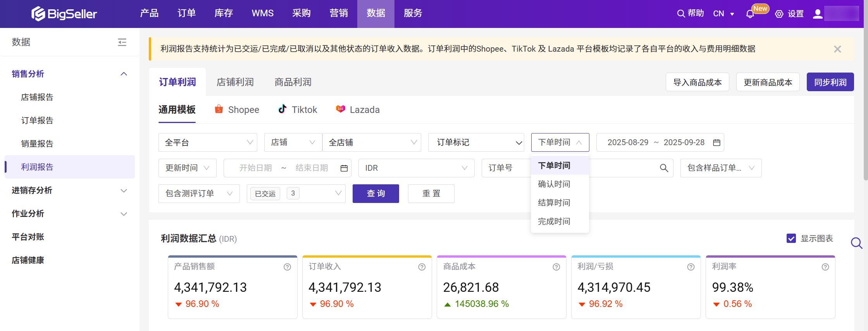868x331 pixels.
Task: Click the 同步利润 button
Action: click(830, 82)
